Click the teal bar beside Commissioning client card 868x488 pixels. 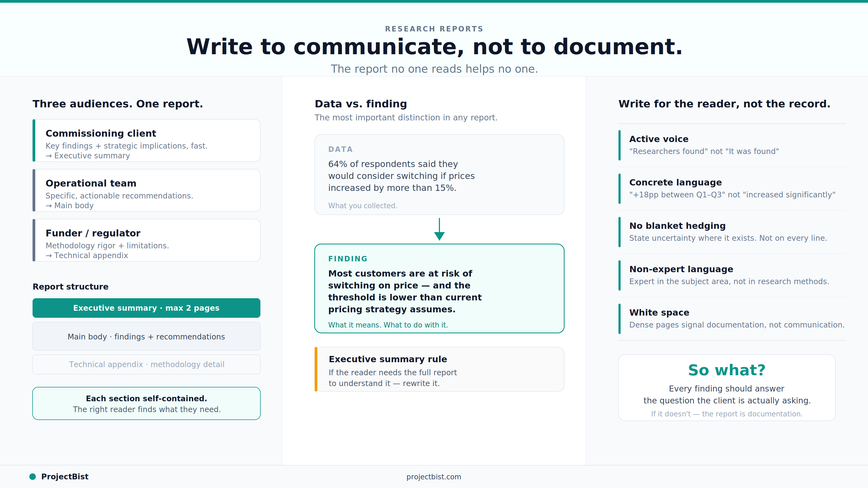[x=34, y=140]
